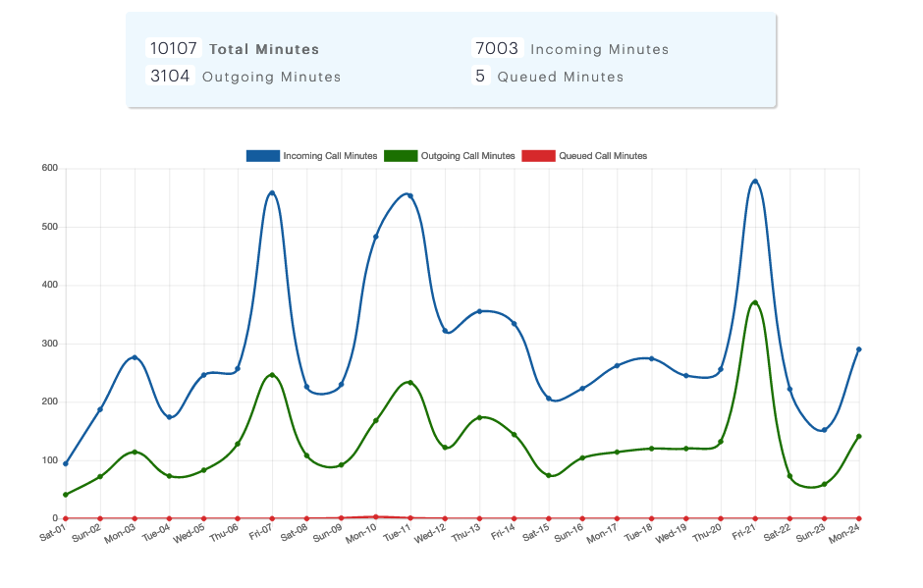This screenshot has height=588, width=923.
Task: Click the green outgoing data point on Fri-07
Action: pos(272,375)
